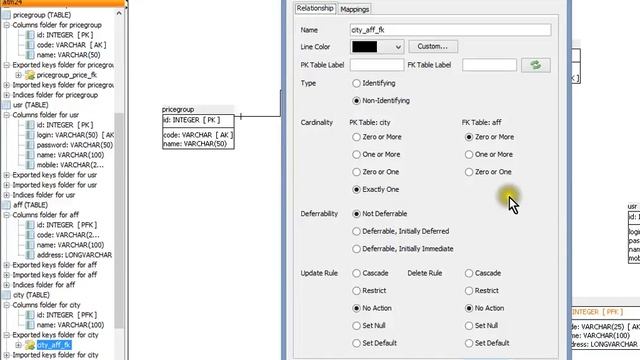Viewport: 640px width, 360px height.
Task: Set Delete Rule to Cascade
Action: [469, 273]
